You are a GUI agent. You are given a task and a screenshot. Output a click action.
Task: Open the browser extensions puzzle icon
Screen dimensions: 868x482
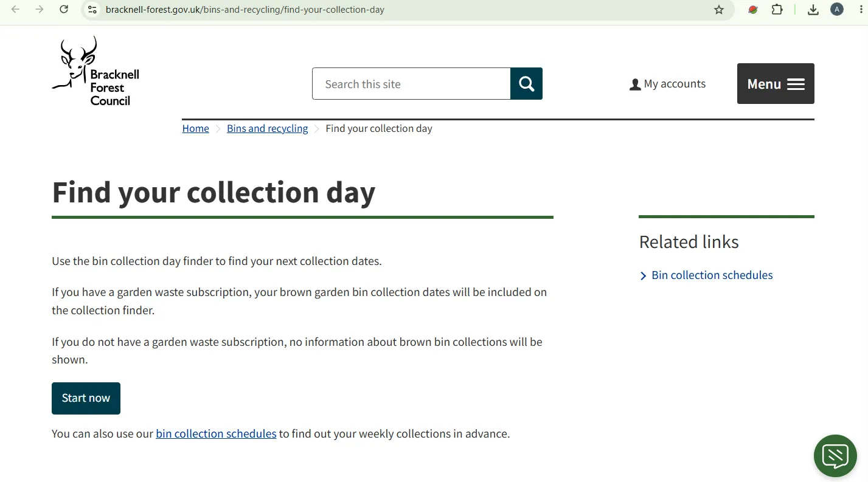click(777, 10)
